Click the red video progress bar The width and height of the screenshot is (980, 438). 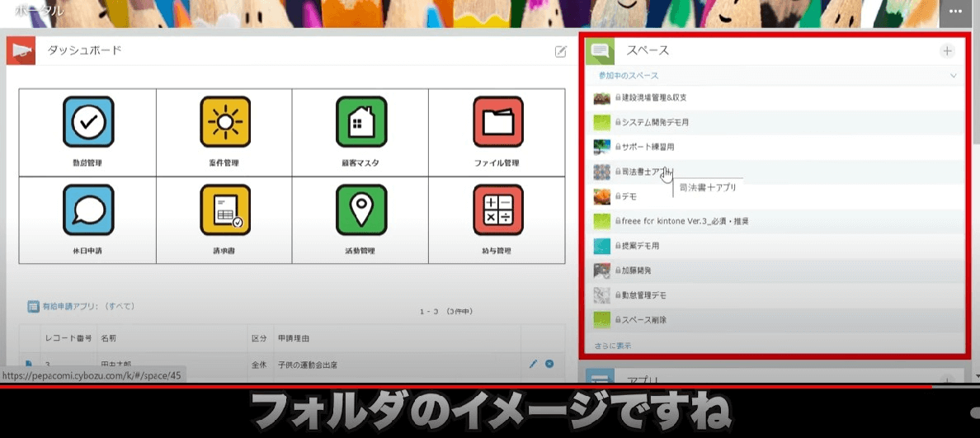[462, 385]
